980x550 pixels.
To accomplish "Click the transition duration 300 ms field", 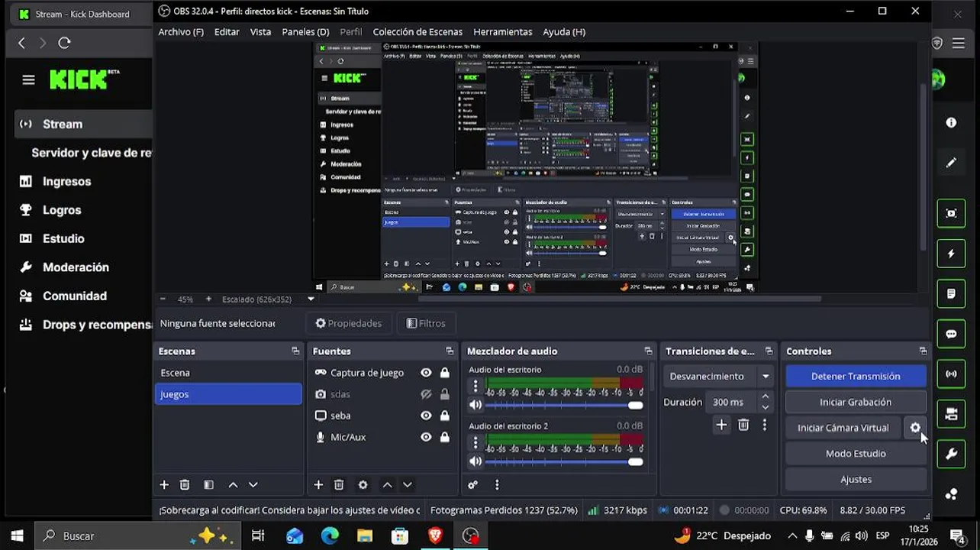I will tap(732, 402).
